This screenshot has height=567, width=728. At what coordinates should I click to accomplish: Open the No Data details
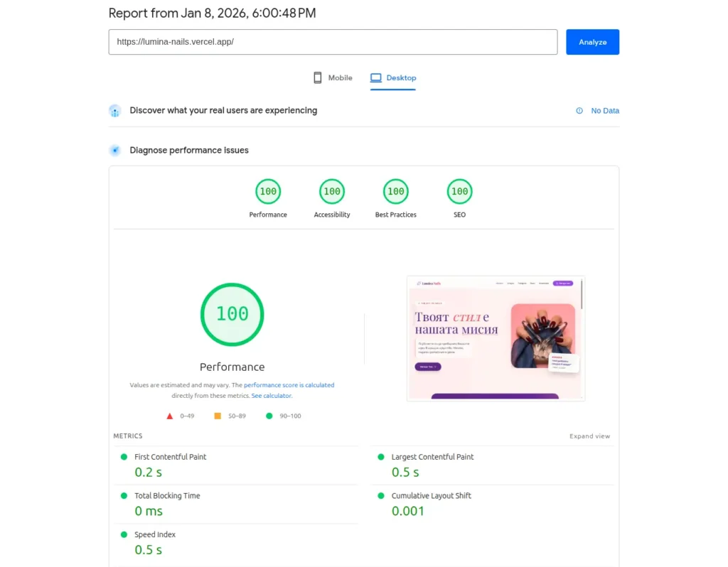click(604, 110)
